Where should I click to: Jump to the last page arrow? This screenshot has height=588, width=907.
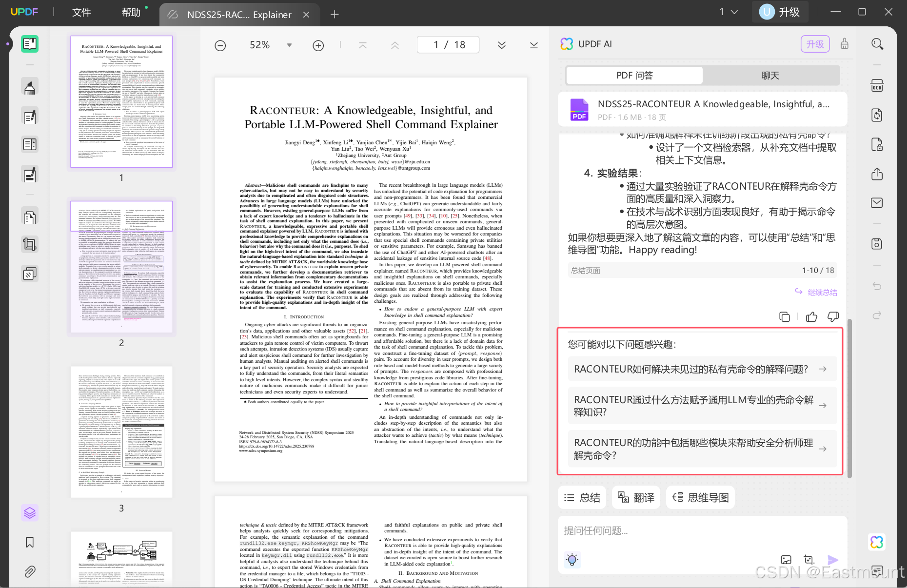click(534, 45)
